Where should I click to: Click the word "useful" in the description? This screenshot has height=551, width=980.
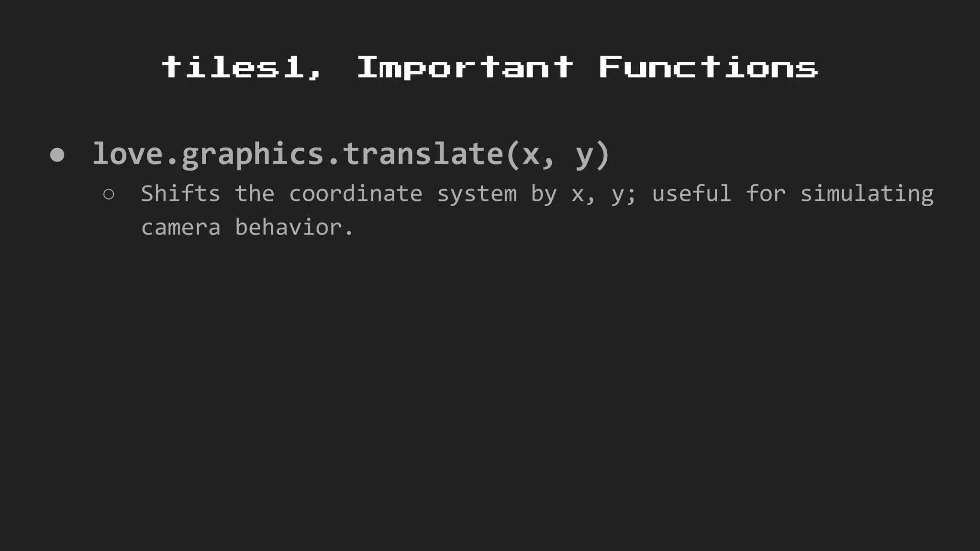[691, 194]
